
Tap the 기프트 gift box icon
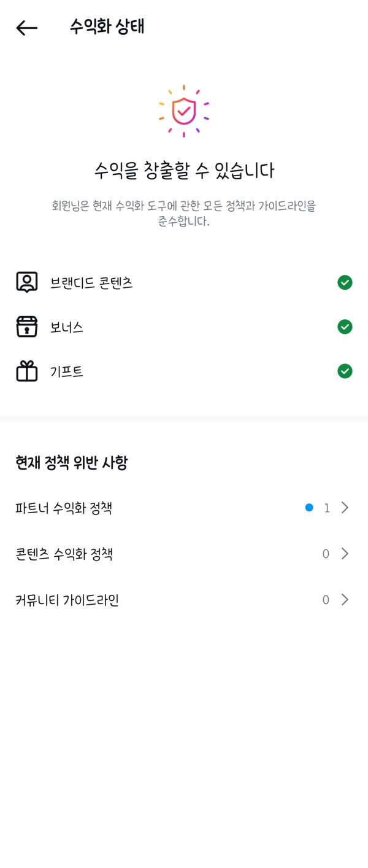(27, 371)
